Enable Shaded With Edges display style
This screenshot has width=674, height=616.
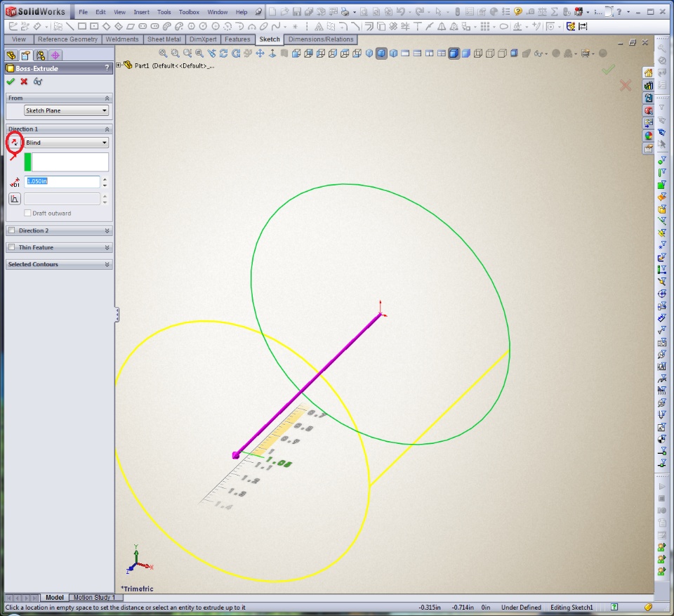click(x=454, y=53)
